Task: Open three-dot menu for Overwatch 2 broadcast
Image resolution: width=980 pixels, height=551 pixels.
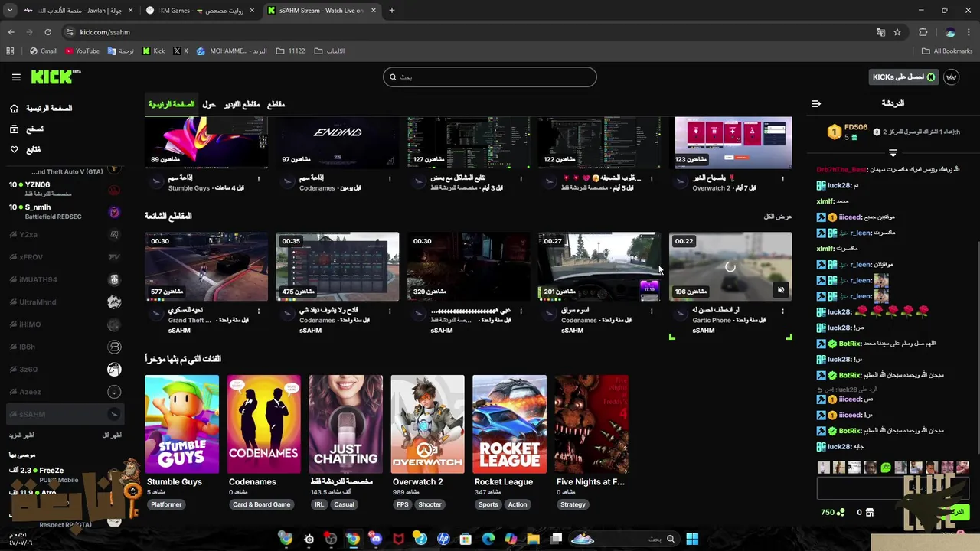Action: point(782,179)
